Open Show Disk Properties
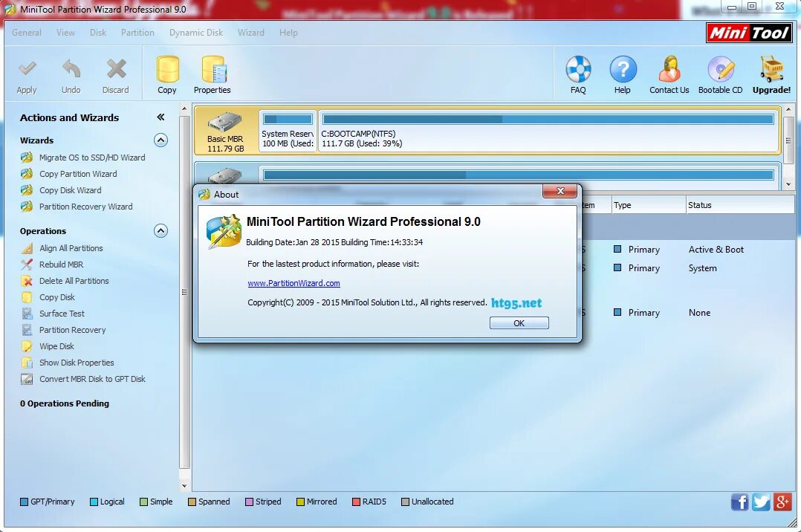The height and width of the screenshot is (532, 801). 77,363
